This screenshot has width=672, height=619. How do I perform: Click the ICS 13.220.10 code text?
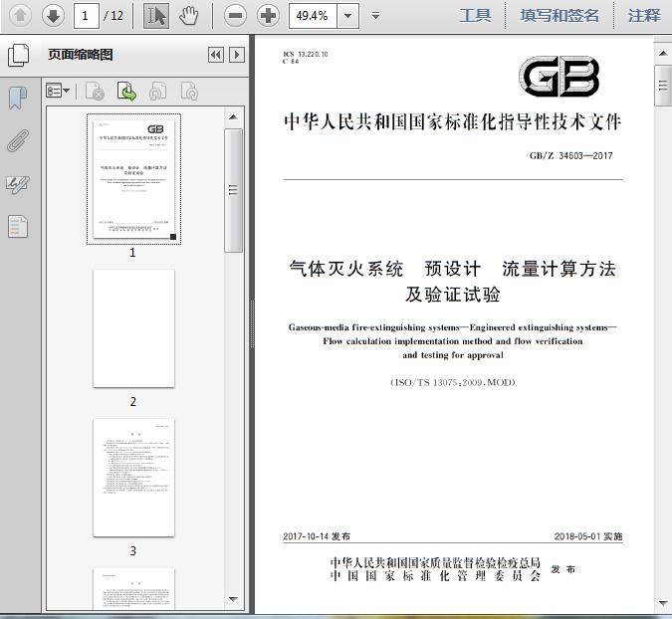pos(306,54)
